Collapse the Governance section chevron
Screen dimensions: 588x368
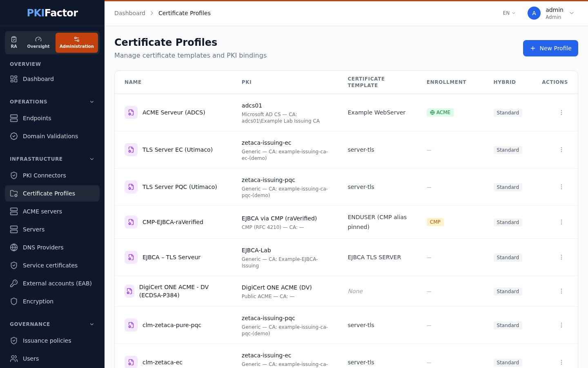click(x=92, y=324)
